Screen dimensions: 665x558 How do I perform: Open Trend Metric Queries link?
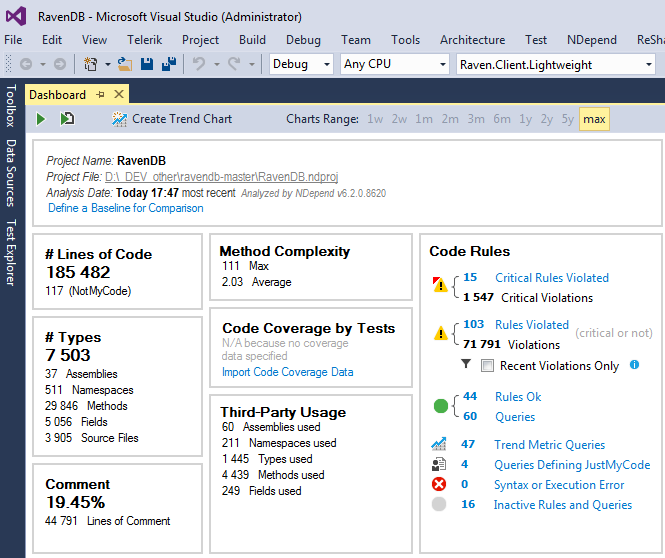pyautogui.click(x=550, y=445)
